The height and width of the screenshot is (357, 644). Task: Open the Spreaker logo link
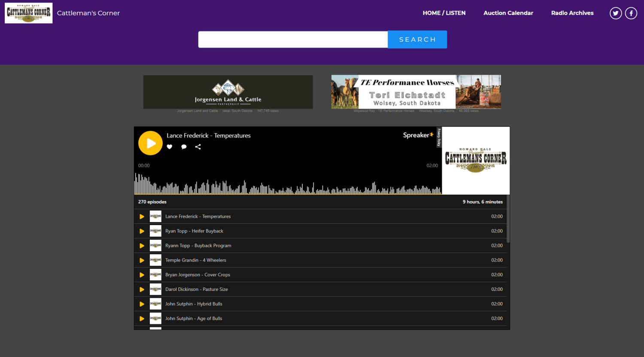pos(418,135)
